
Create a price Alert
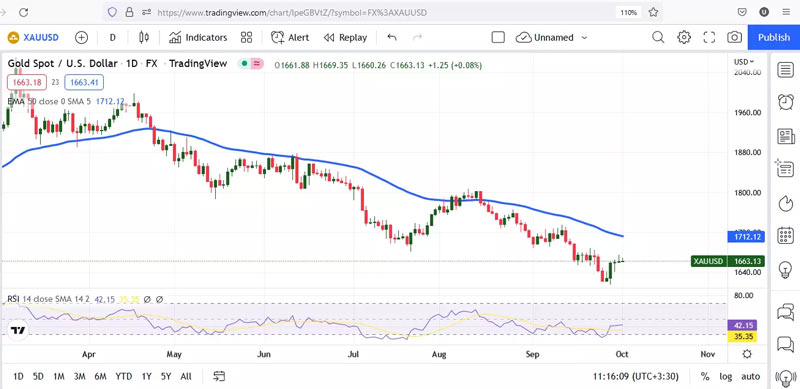pyautogui.click(x=290, y=37)
